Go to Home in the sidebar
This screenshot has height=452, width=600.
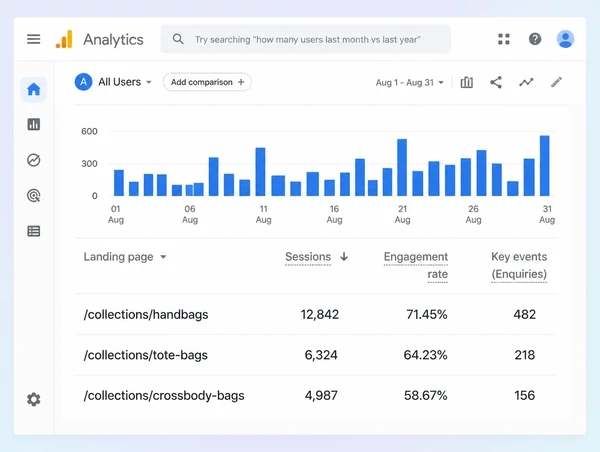click(34, 89)
